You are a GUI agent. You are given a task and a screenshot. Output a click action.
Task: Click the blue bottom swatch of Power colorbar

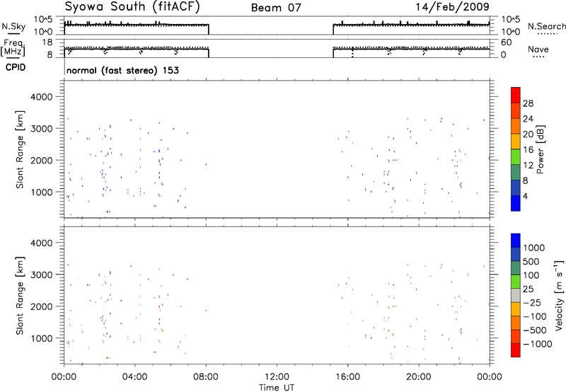(x=516, y=203)
